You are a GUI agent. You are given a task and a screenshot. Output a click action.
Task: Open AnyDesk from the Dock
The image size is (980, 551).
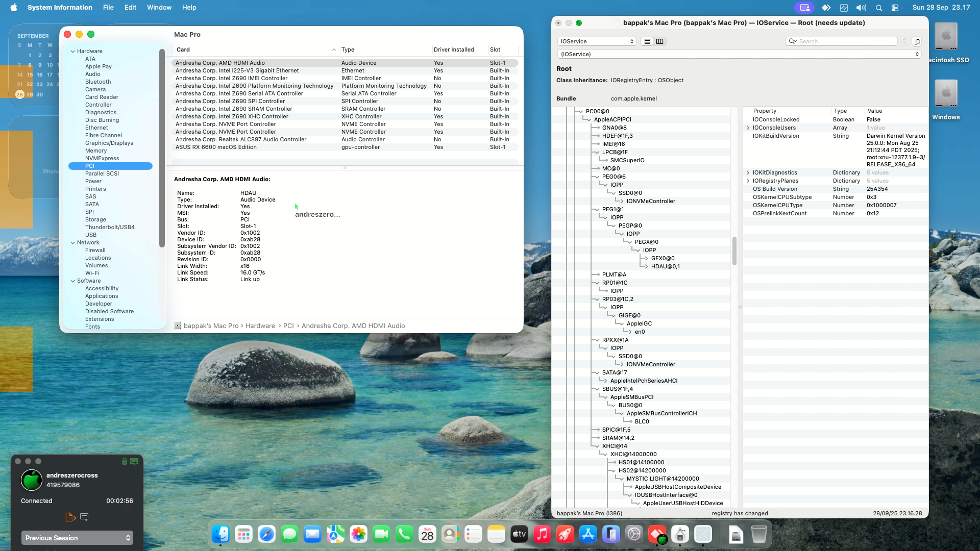(x=657, y=534)
